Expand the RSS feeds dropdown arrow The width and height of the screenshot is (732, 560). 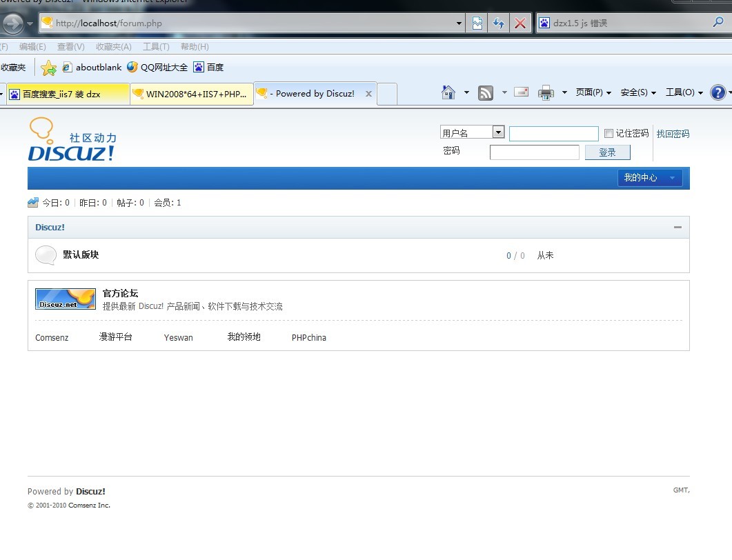click(504, 92)
